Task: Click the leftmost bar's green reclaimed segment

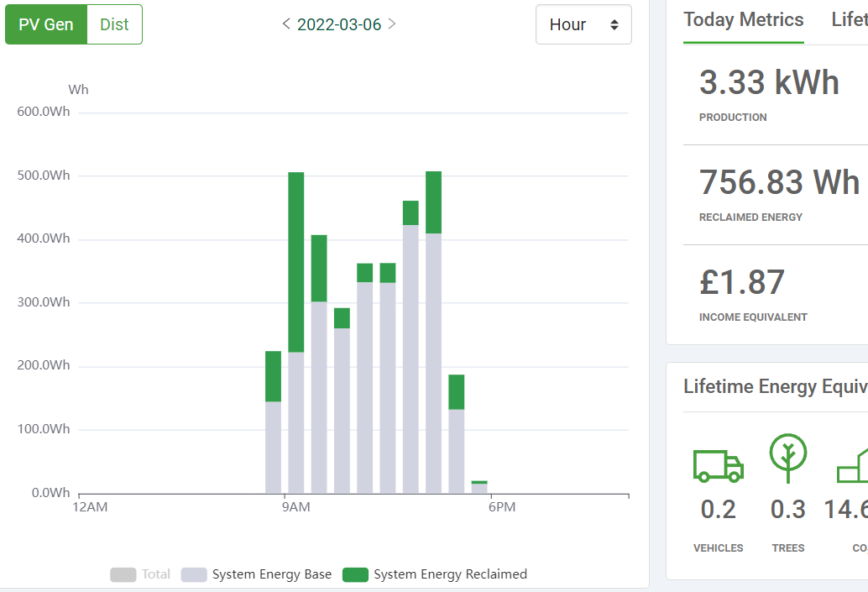Action: click(x=274, y=376)
